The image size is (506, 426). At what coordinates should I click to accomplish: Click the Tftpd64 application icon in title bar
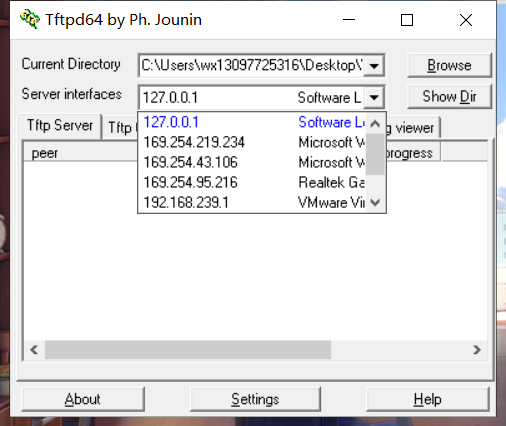click(x=30, y=19)
